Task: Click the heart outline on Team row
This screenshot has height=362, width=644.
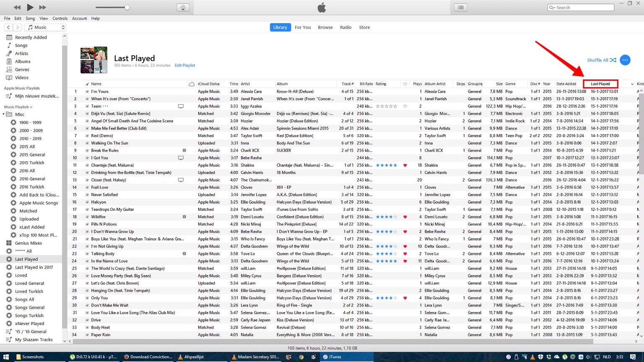Action: [405, 106]
